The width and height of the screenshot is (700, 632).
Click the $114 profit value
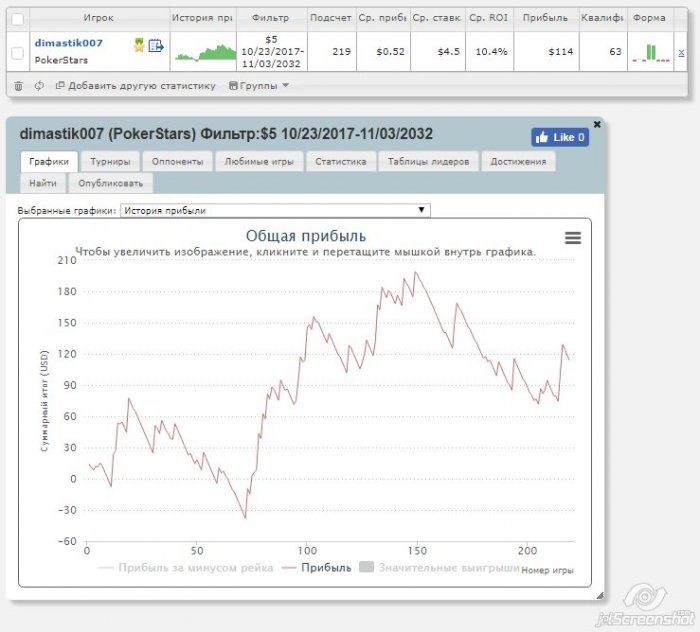pyautogui.click(x=561, y=52)
